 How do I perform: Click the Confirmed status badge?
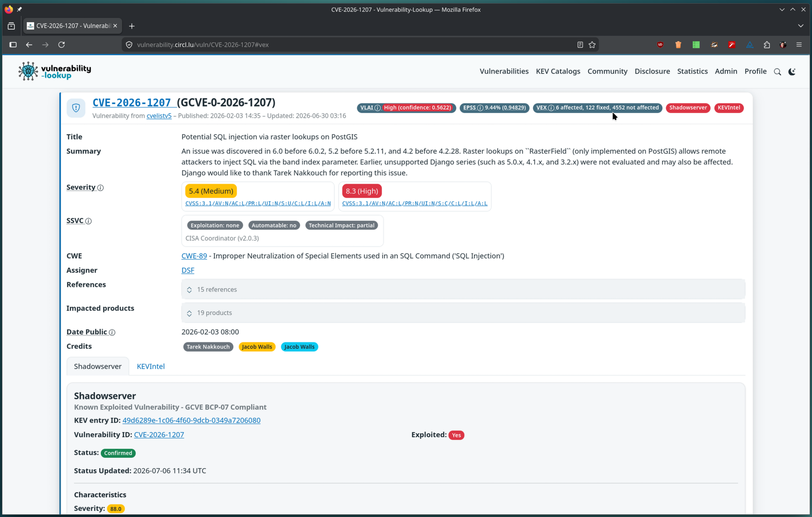(x=118, y=453)
